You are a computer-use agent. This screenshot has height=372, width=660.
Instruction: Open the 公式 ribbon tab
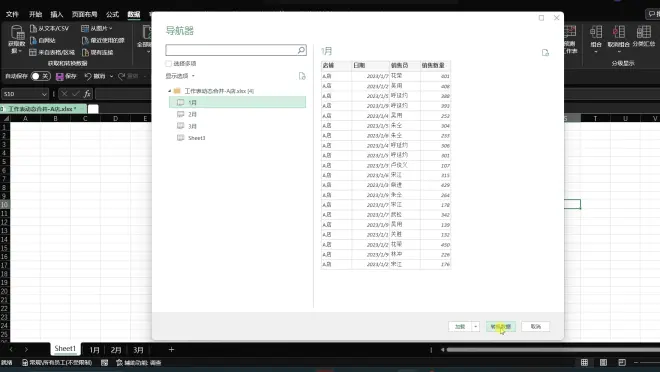pos(112,14)
